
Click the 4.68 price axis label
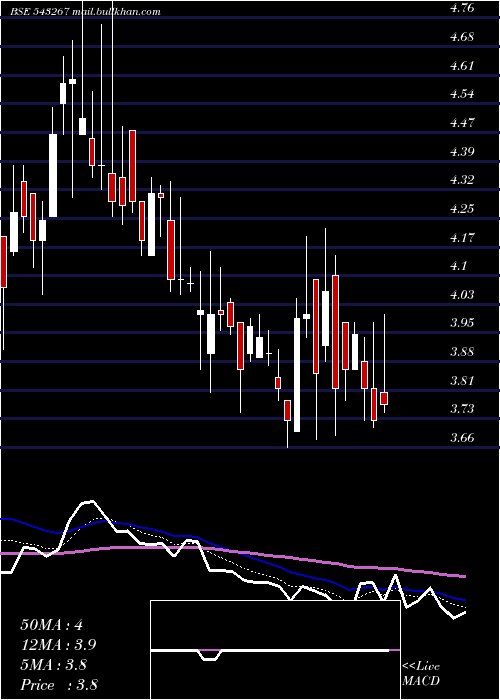462,37
